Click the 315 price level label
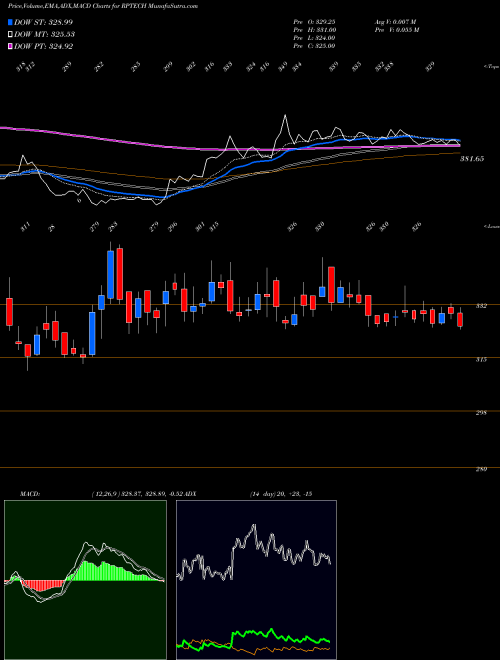The image size is (500, 660). pyautogui.click(x=481, y=359)
